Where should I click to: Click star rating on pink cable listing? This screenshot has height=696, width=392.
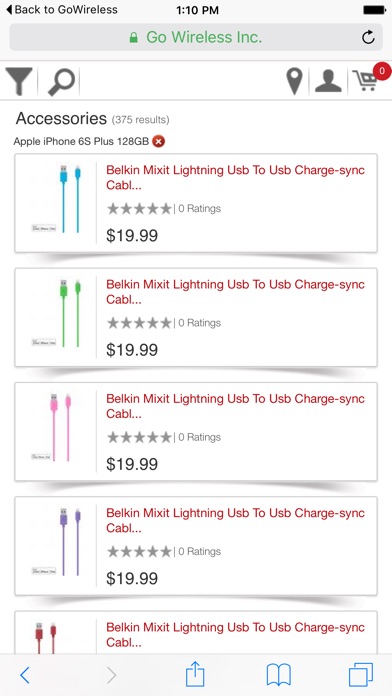pyautogui.click(x=139, y=437)
